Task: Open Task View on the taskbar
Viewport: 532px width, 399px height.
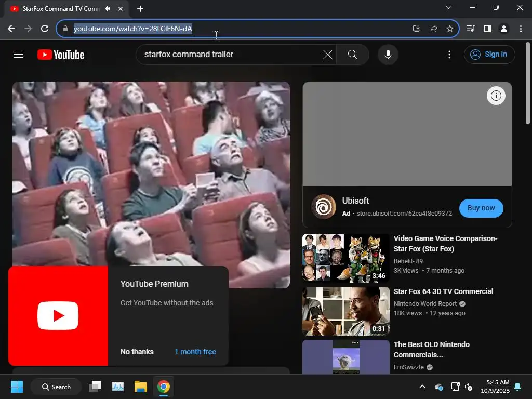Action: (x=95, y=387)
